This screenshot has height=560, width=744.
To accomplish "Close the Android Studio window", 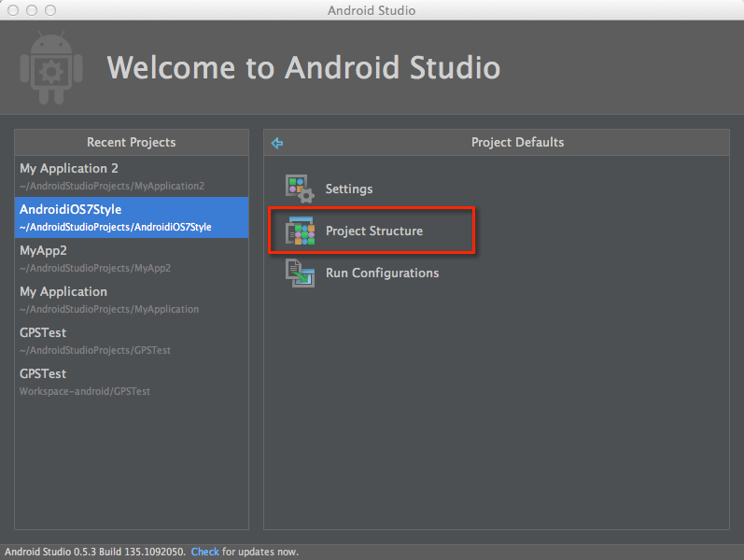I will [x=13, y=10].
